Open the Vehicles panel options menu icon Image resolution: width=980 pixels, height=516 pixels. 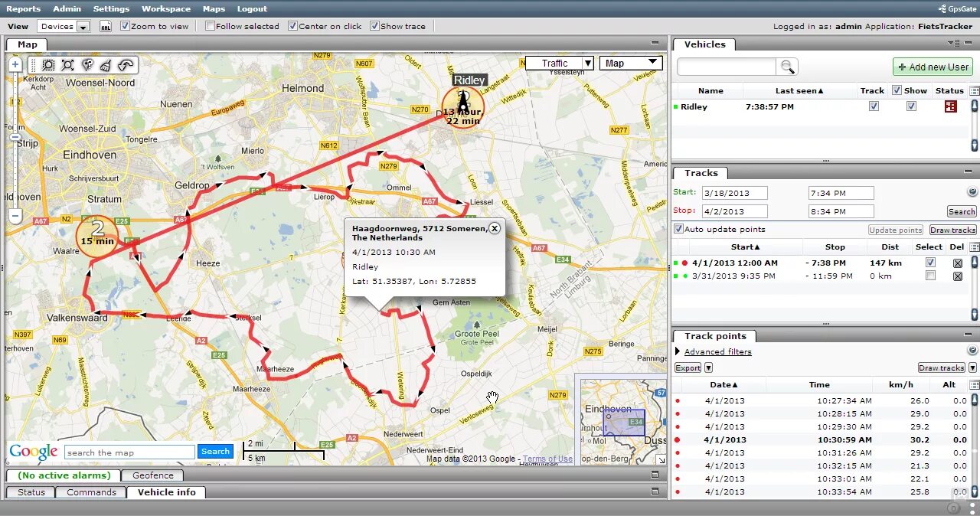[952, 44]
